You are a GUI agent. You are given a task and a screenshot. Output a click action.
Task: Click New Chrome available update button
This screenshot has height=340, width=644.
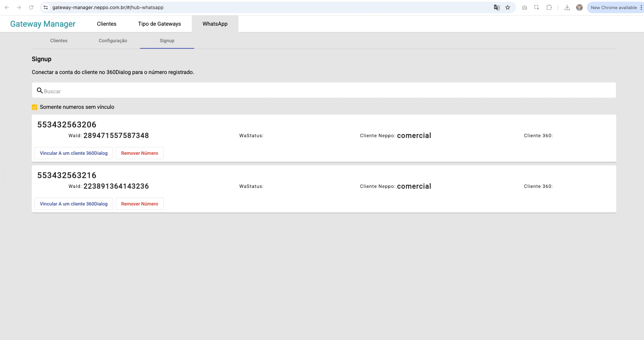614,7
